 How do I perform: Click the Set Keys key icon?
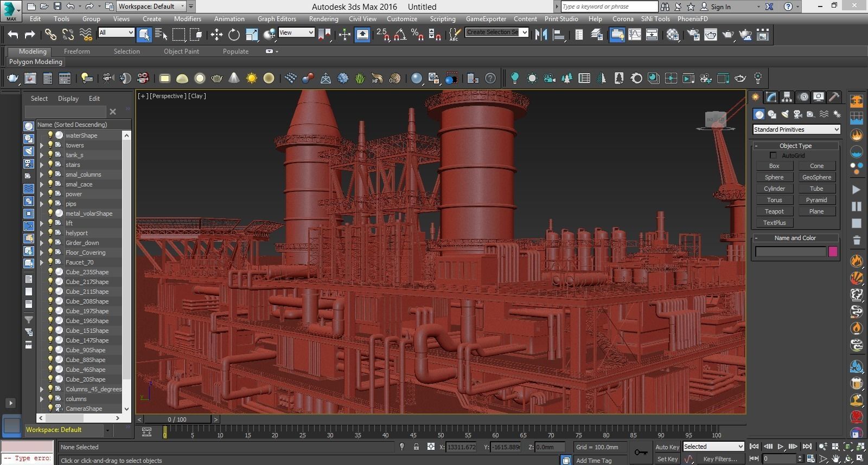pos(641,453)
